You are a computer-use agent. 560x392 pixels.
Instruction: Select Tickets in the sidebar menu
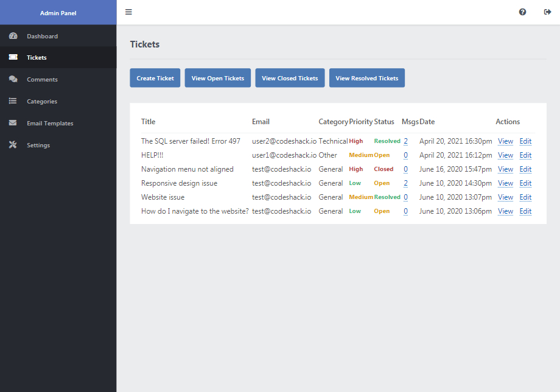pos(58,57)
